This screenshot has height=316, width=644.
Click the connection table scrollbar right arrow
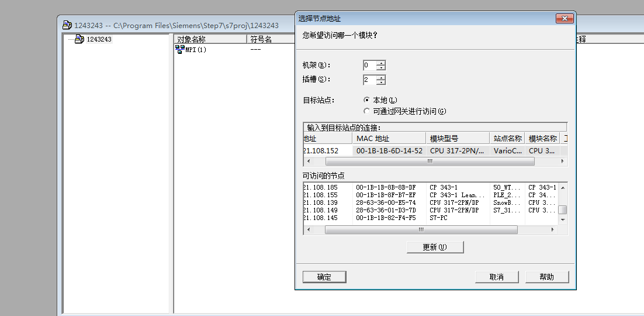tap(563, 162)
